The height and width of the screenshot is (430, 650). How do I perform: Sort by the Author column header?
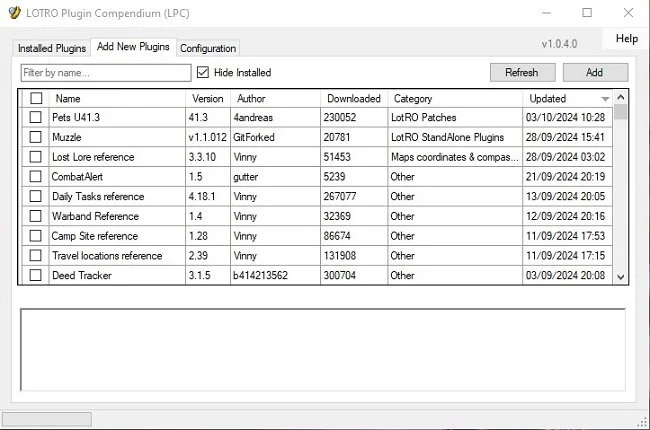(275, 99)
